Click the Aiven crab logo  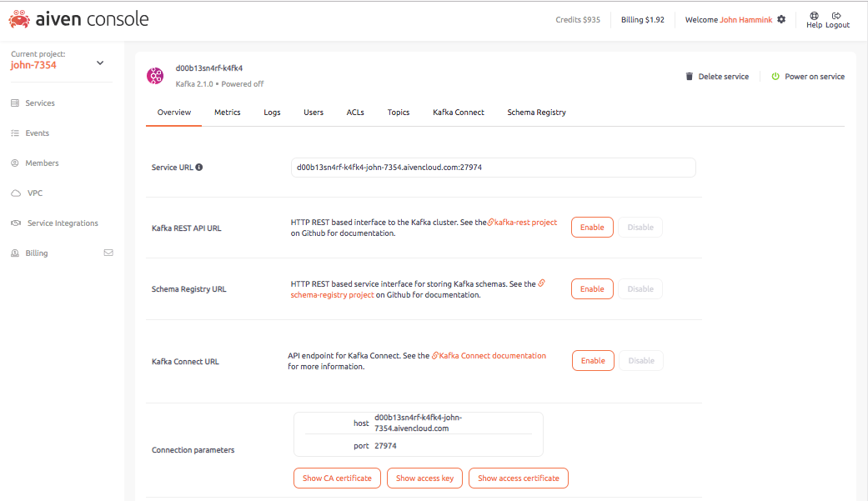pyautogui.click(x=18, y=18)
